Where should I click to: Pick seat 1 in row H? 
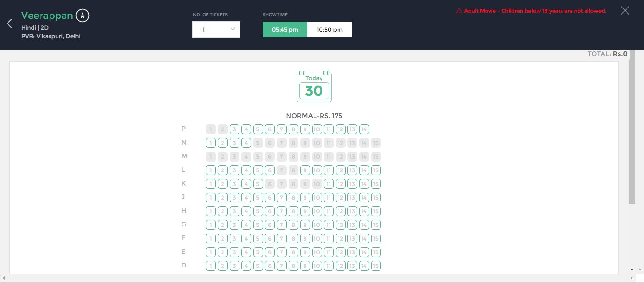(x=211, y=211)
